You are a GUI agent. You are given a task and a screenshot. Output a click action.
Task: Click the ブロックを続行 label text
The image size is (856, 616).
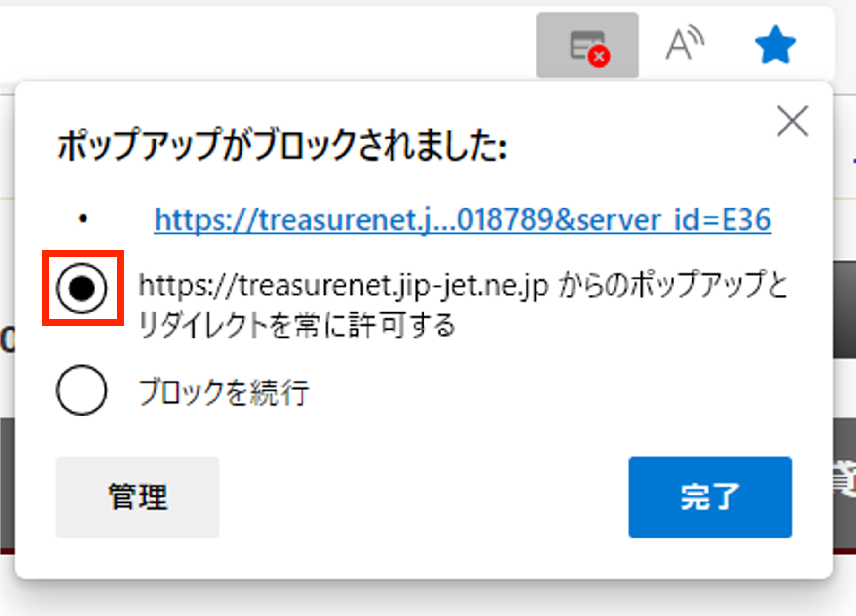[x=224, y=392]
